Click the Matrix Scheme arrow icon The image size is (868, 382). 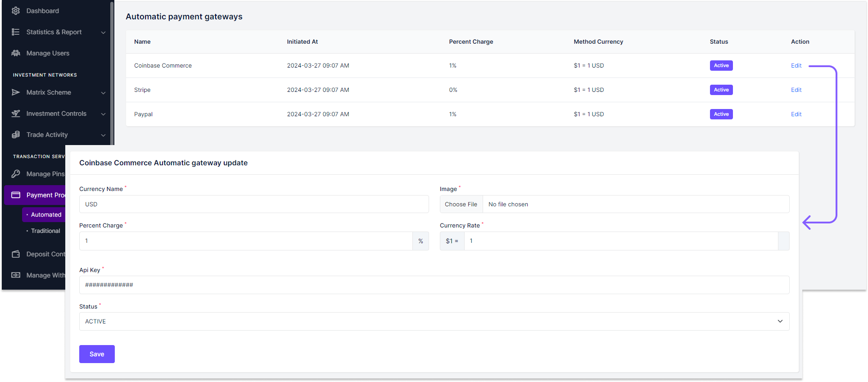(x=16, y=92)
